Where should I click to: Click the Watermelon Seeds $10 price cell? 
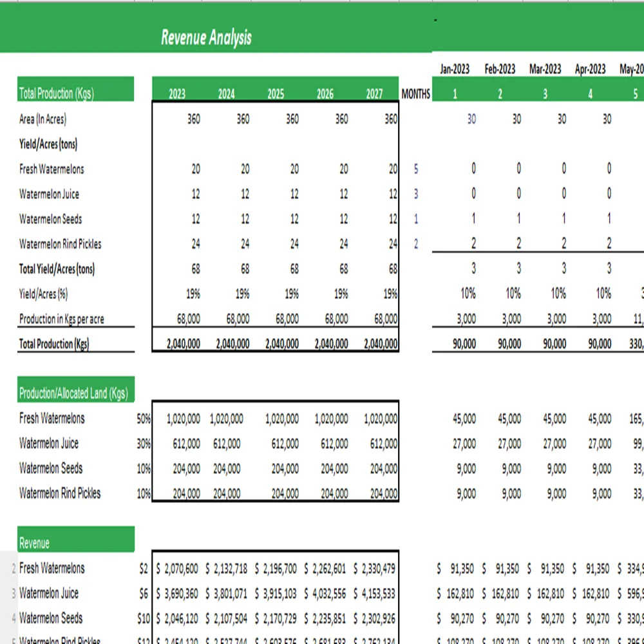(143, 618)
